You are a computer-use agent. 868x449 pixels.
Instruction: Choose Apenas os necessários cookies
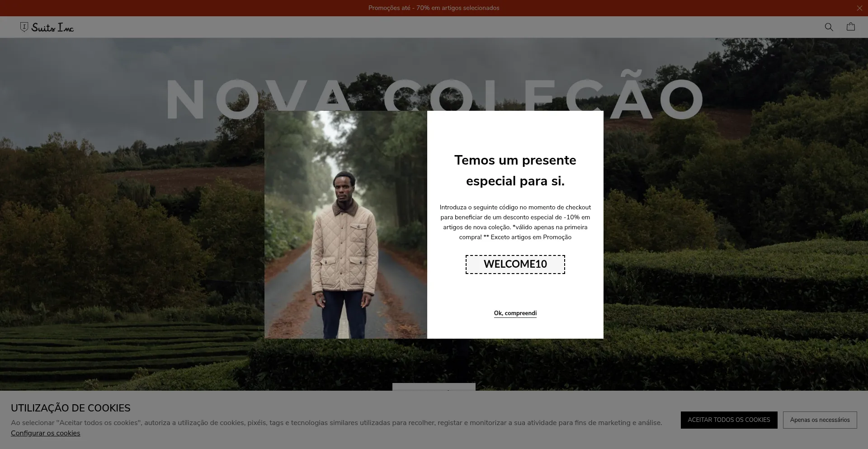pyautogui.click(x=820, y=420)
